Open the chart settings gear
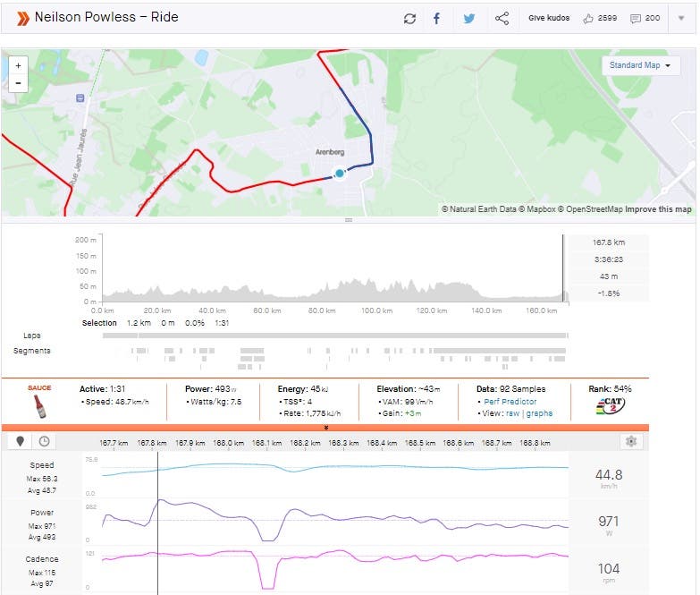The image size is (700, 595). [x=631, y=441]
